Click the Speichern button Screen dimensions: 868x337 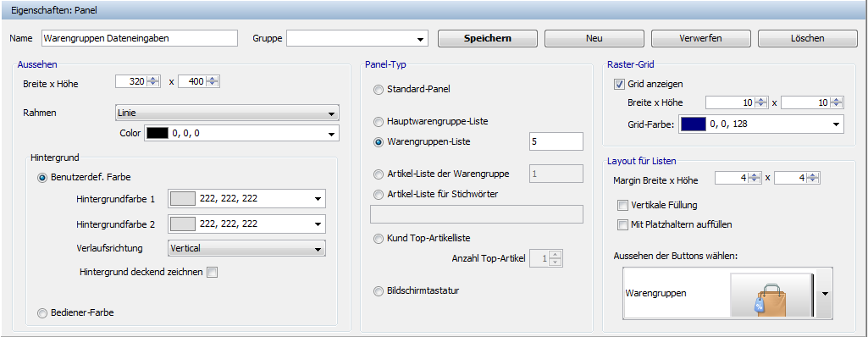coord(488,39)
